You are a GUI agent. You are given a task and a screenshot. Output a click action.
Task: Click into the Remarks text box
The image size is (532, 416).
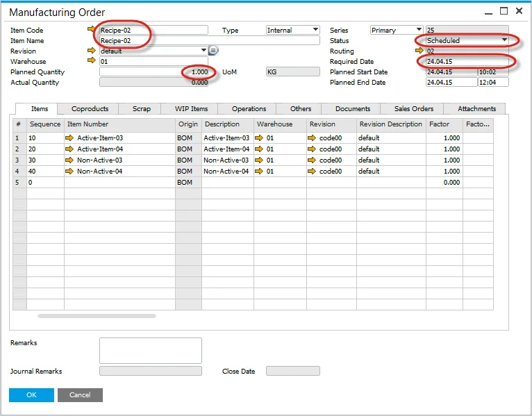[151, 351]
